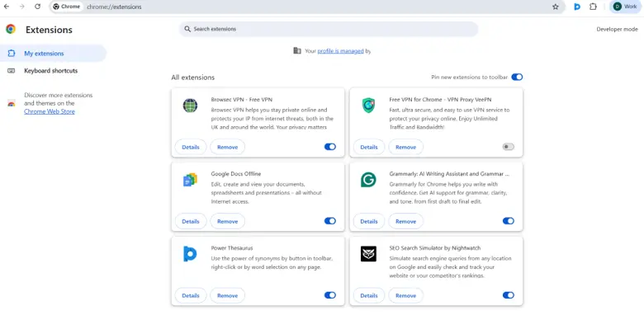Click the Google Docs Offline icon
Viewport: 644px width, 320px height.
(x=190, y=180)
